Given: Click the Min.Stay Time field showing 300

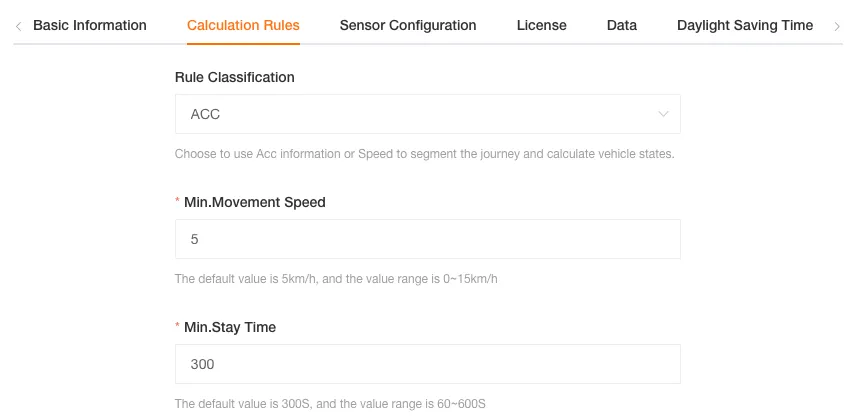Looking at the screenshot, I should 427,364.
